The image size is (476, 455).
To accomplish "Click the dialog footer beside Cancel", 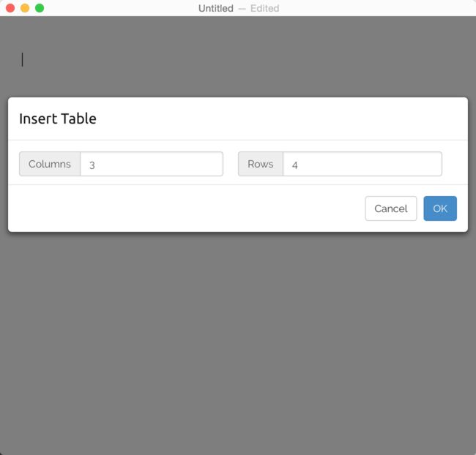I will point(187,208).
